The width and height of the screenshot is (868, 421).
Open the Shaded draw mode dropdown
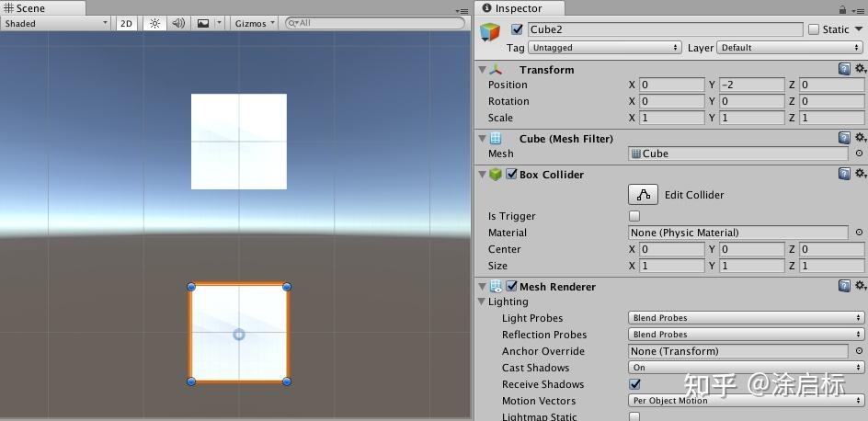(56, 23)
